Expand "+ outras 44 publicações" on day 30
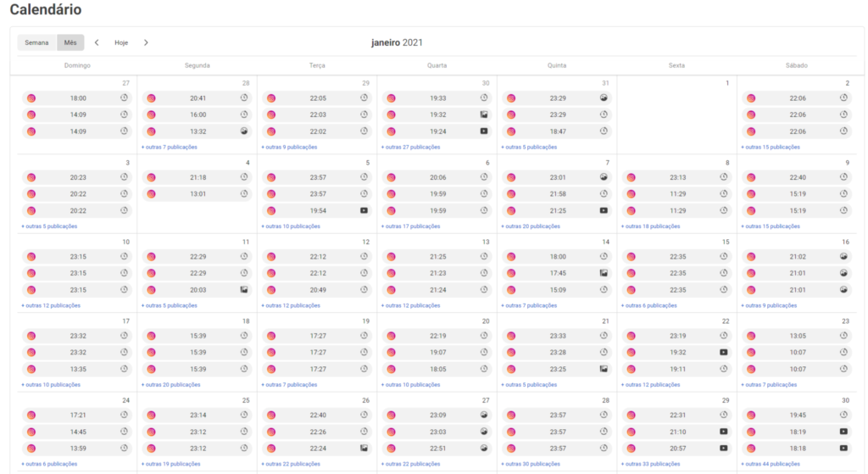 [x=771, y=464]
